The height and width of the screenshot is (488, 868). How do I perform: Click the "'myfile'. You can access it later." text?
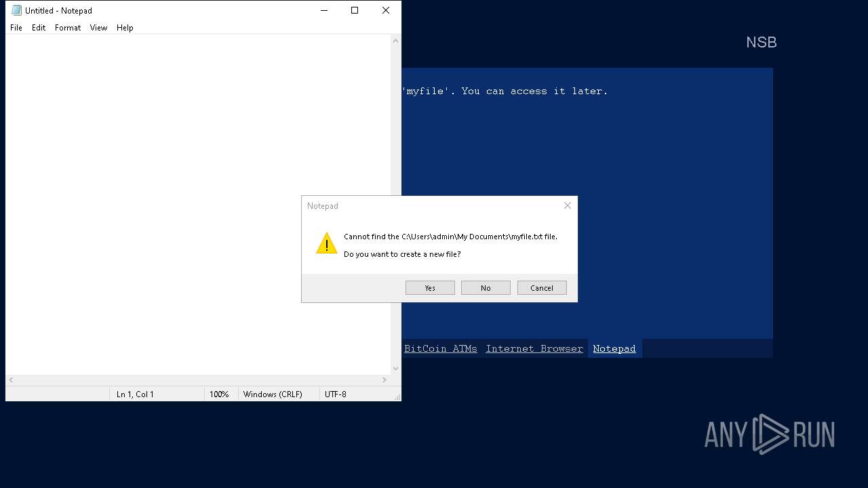pos(505,91)
